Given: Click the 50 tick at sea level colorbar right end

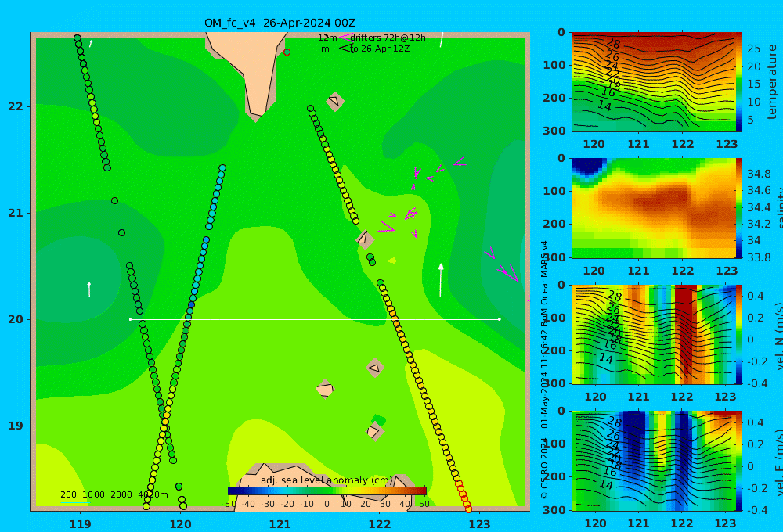Looking at the screenshot, I should click(424, 504).
